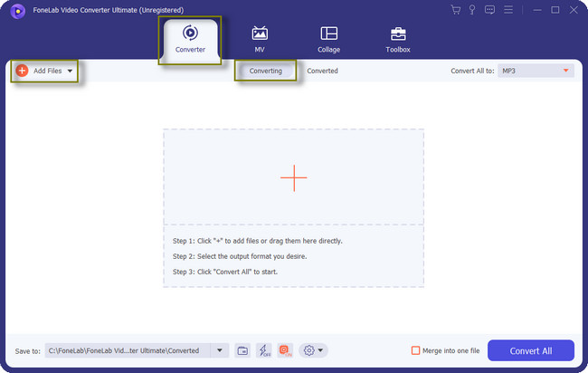
Task: Click the red plus Add Files icon
Action: point(22,71)
